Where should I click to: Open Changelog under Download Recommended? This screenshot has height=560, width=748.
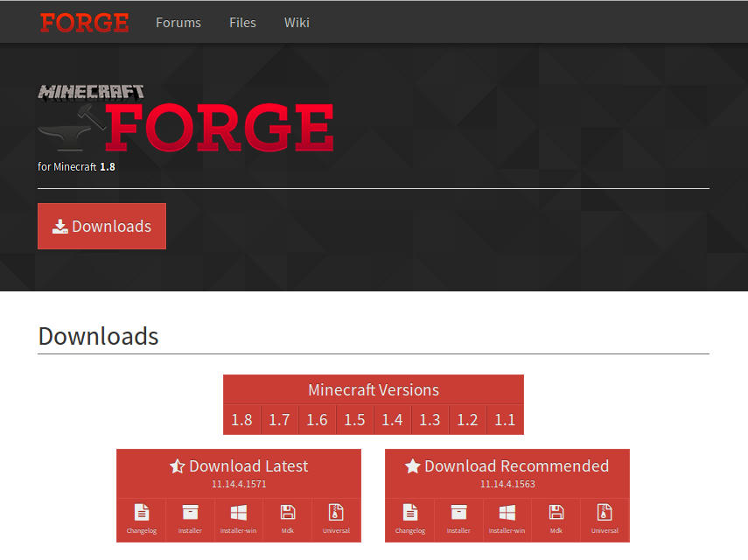(x=409, y=518)
